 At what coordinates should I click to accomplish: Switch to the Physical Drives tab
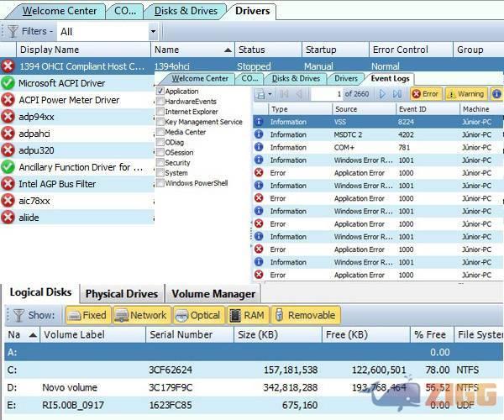[121, 294]
